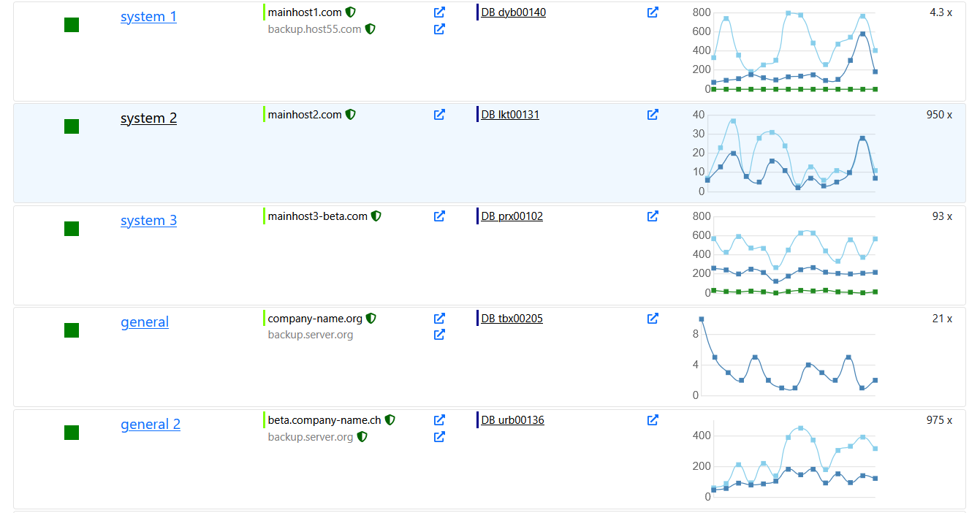Click green status indicator in general row
Viewport: 980px width, 513px height.
pyautogui.click(x=72, y=330)
